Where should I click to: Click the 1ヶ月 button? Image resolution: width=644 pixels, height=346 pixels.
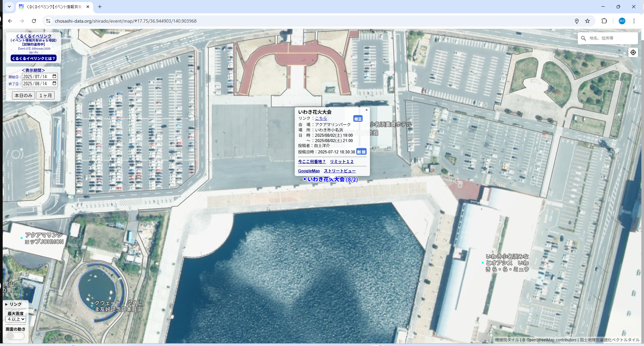pos(46,95)
